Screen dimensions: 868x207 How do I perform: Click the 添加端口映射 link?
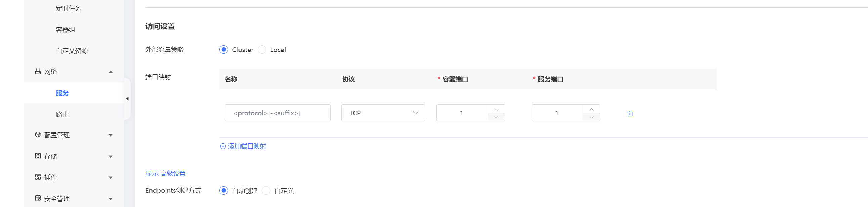247,146
